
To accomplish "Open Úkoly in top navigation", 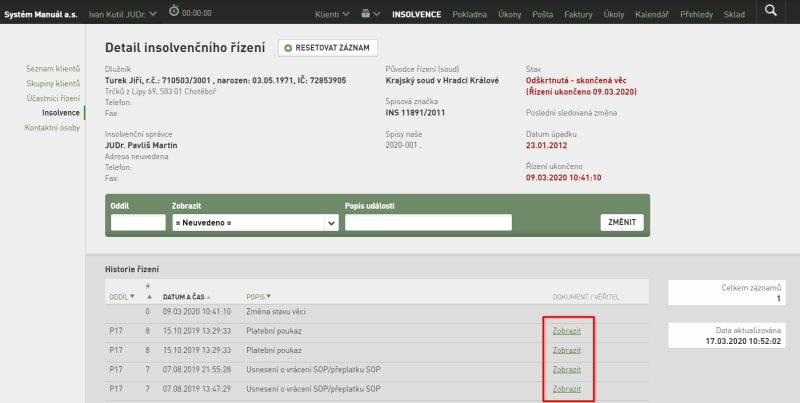I will (614, 14).
